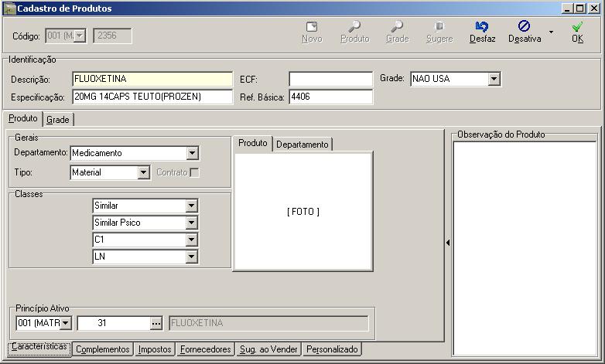Viewport: 605px width, 364px height.
Task: Click the Sugere toolbar icon
Action: click(439, 26)
